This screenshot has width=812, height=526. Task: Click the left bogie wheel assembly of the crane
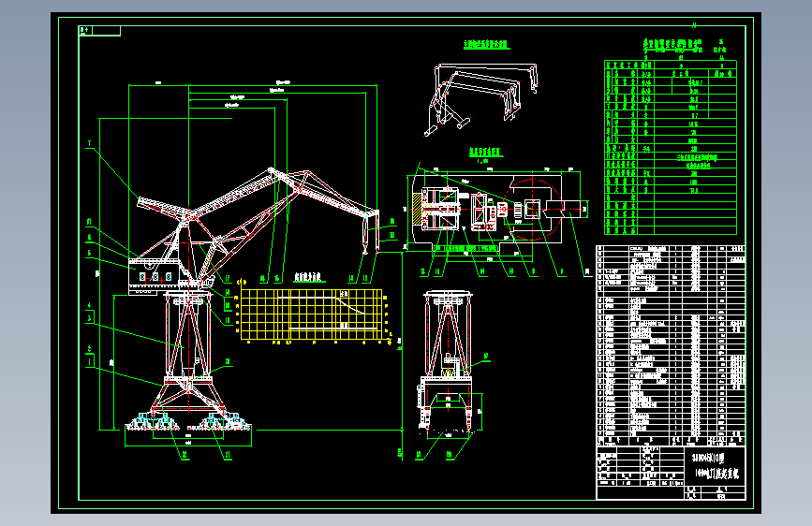[x=154, y=421]
